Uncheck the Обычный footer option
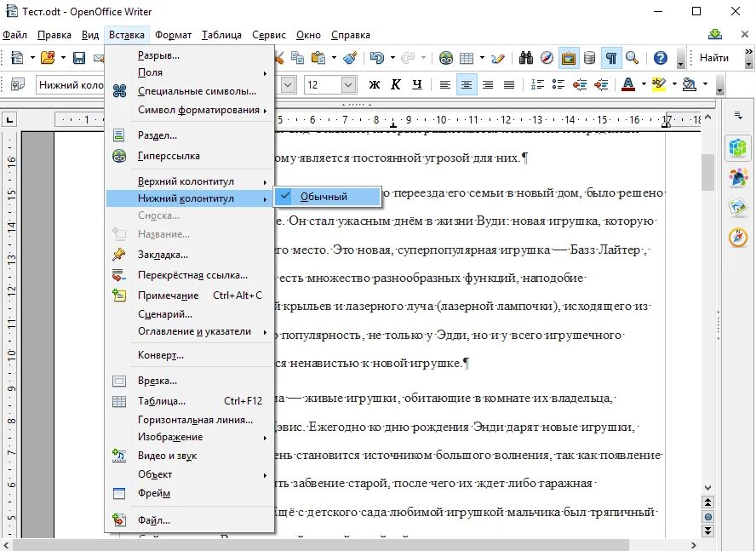The width and height of the screenshot is (756, 551). point(328,197)
